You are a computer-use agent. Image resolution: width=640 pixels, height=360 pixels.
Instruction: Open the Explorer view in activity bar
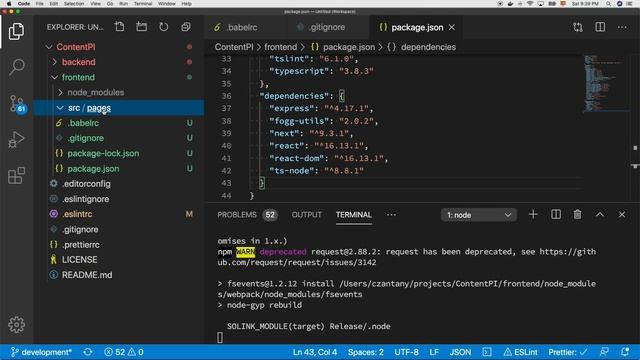point(16,31)
